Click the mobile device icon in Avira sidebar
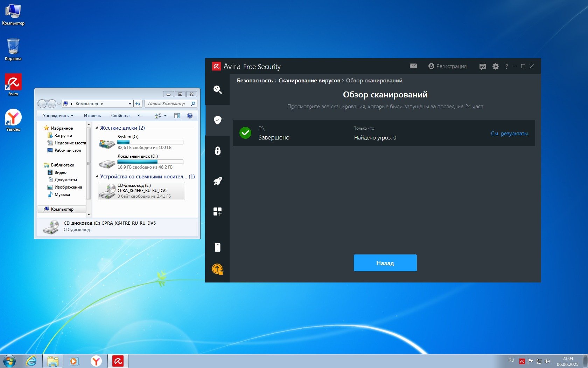The height and width of the screenshot is (368, 588). click(217, 247)
